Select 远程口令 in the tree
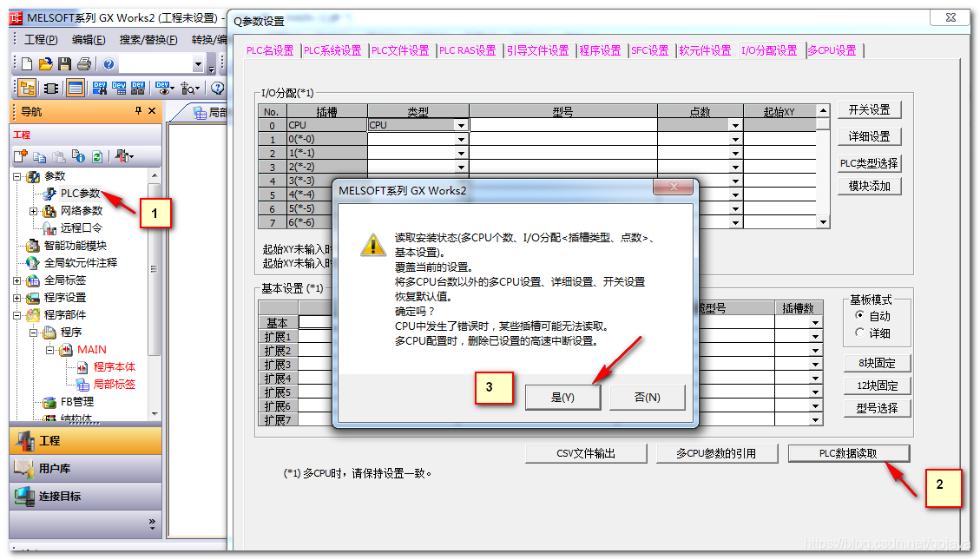The height and width of the screenshot is (560, 980). point(82,228)
